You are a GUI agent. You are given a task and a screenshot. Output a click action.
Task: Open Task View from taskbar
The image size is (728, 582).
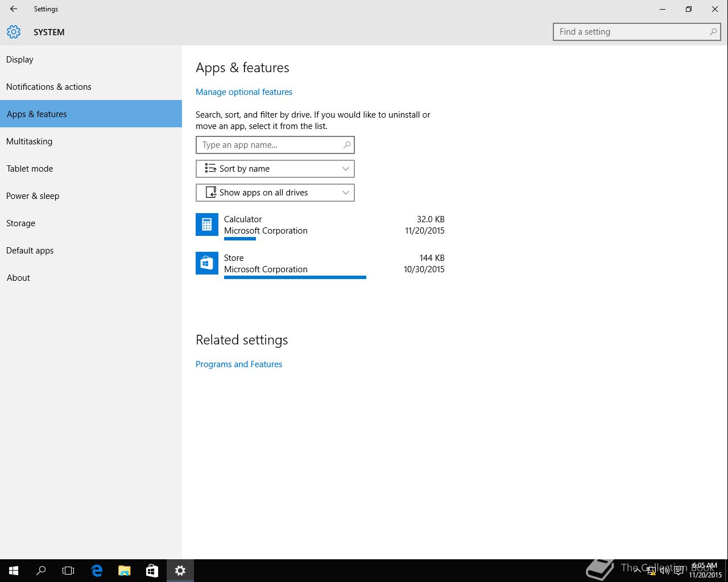pyautogui.click(x=68, y=571)
